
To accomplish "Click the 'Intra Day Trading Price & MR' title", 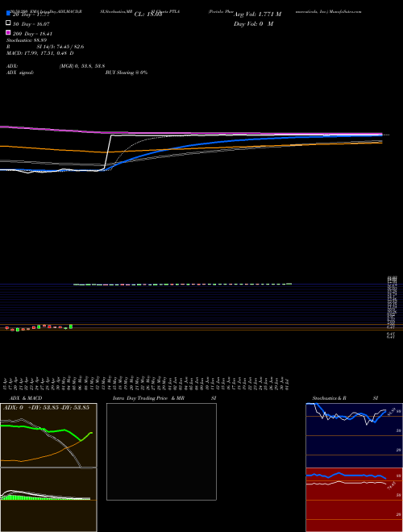I will click(148, 398).
